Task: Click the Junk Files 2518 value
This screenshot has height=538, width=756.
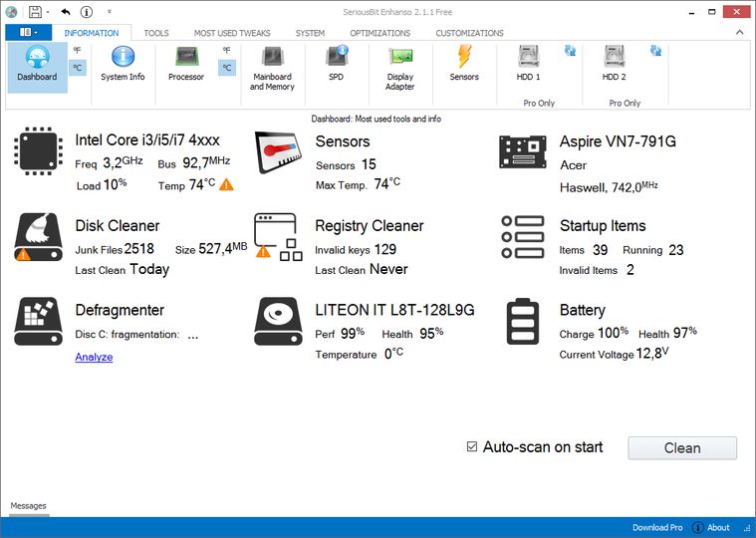Action: click(138, 249)
